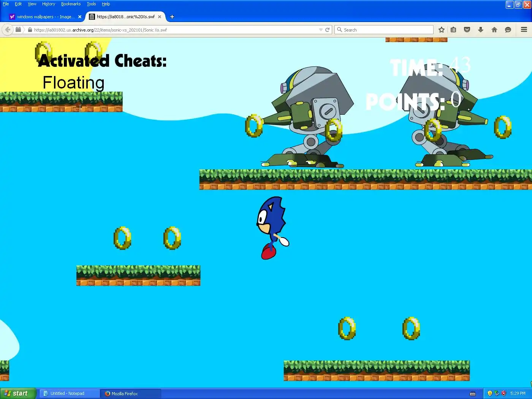This screenshot has width=532, height=399.
Task: Click the TIME counter text
Action: [431, 67]
